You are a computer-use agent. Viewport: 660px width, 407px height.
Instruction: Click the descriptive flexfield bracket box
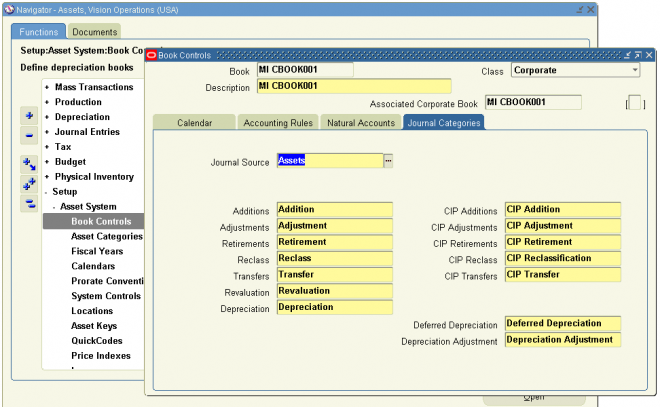point(635,103)
